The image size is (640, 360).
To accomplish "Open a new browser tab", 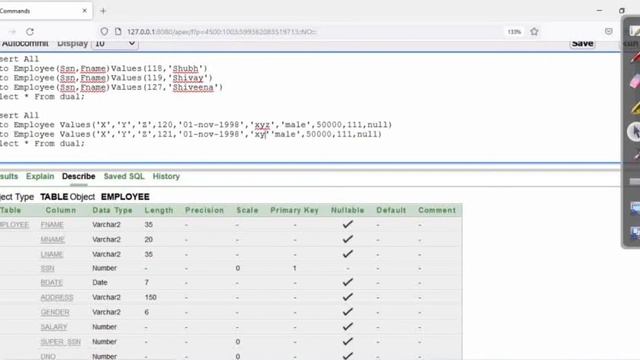I will point(103,11).
